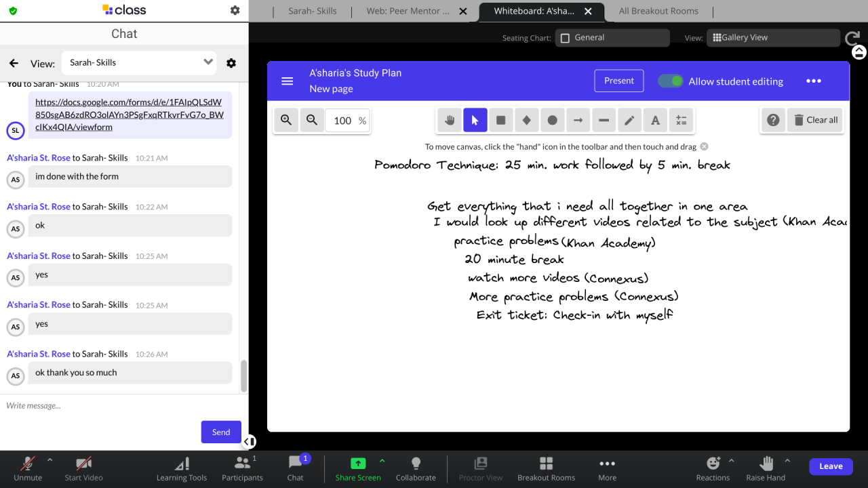The image size is (868, 488).
Task: Switch to All Breakout Rooms tab
Action: tap(658, 12)
